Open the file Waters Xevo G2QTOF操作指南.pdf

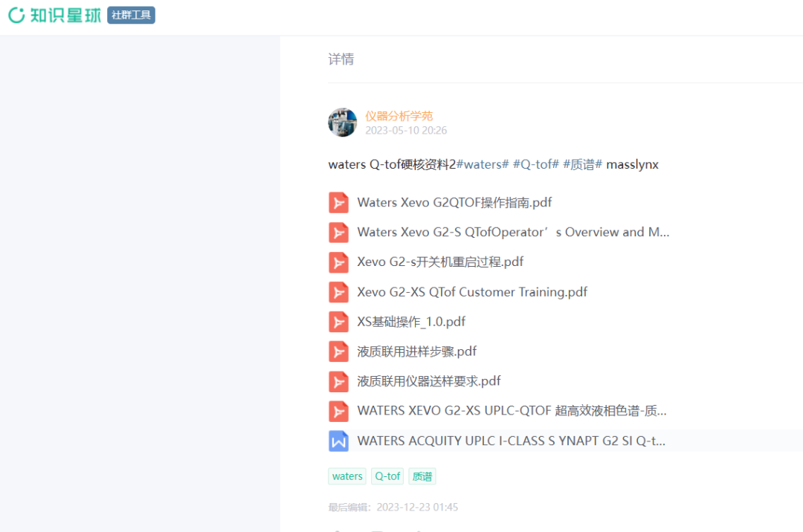point(454,203)
